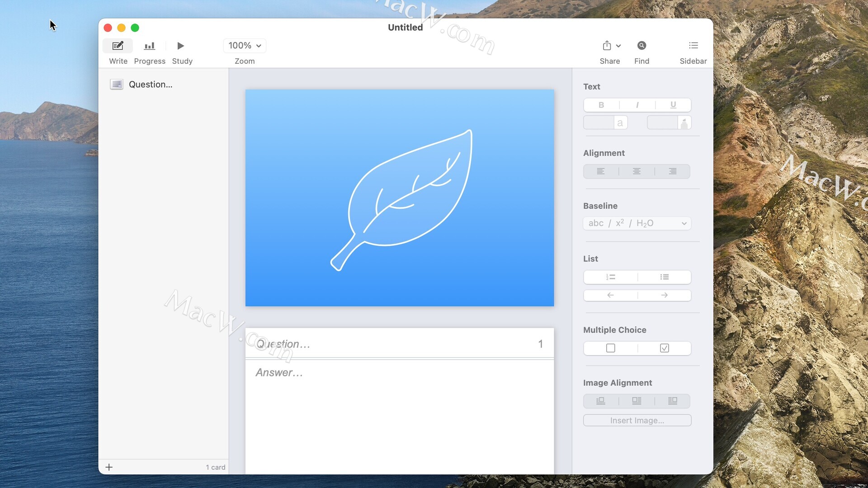The width and height of the screenshot is (868, 488).
Task: Maximize the Untitled window
Action: [x=135, y=28]
